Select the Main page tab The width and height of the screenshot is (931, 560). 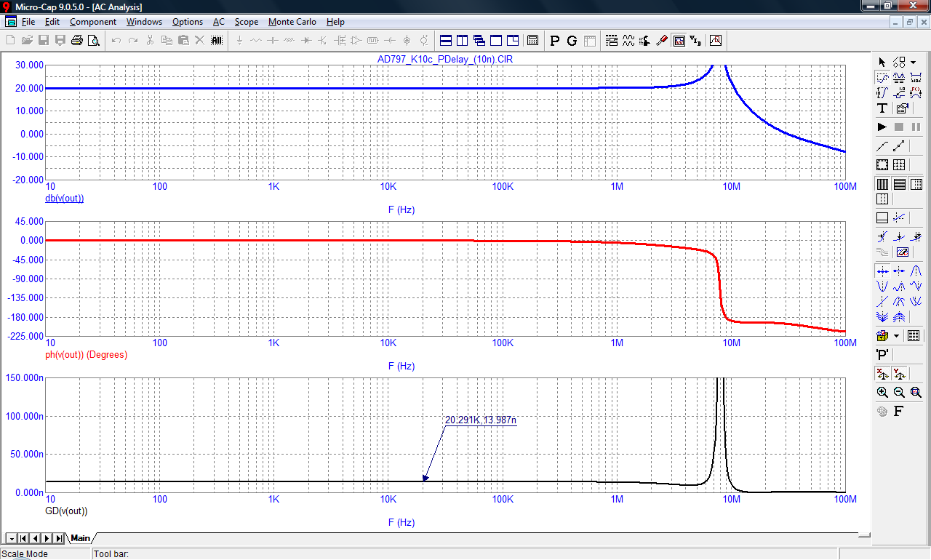click(x=80, y=538)
